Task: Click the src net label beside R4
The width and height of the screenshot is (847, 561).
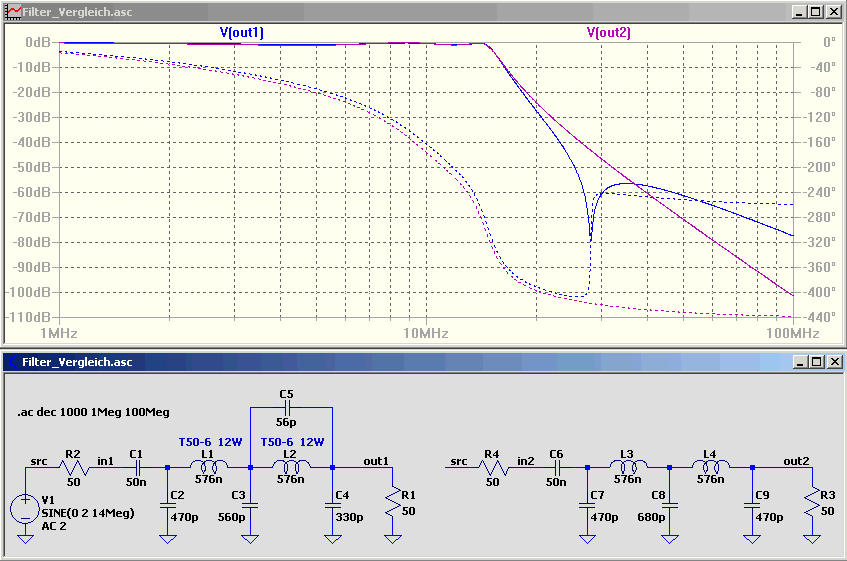Action: tap(459, 462)
